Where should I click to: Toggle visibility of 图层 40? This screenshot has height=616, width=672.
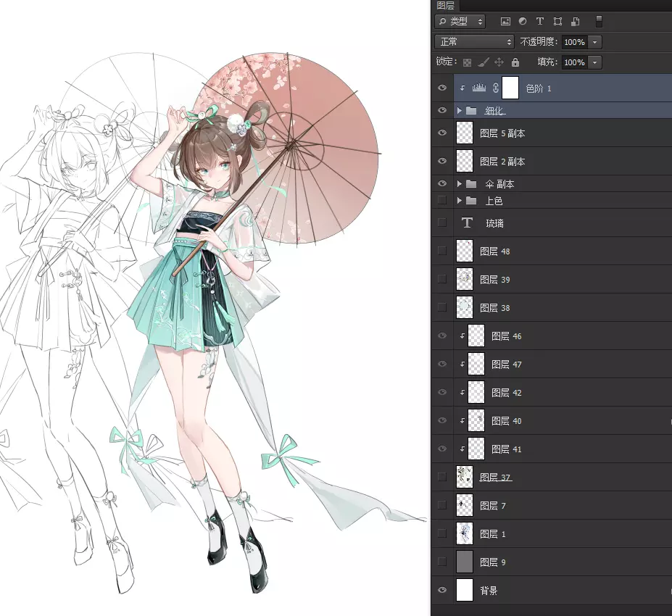[x=442, y=420]
